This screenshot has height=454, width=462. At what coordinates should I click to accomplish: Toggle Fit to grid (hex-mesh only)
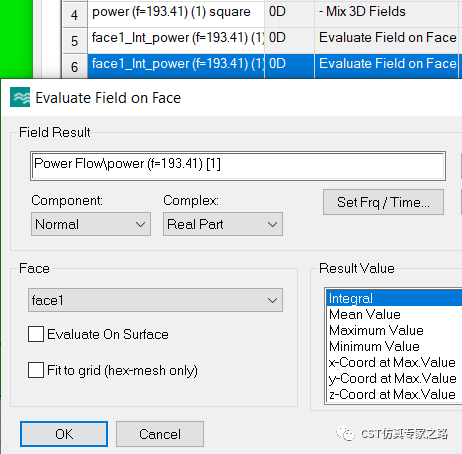[x=36, y=370]
